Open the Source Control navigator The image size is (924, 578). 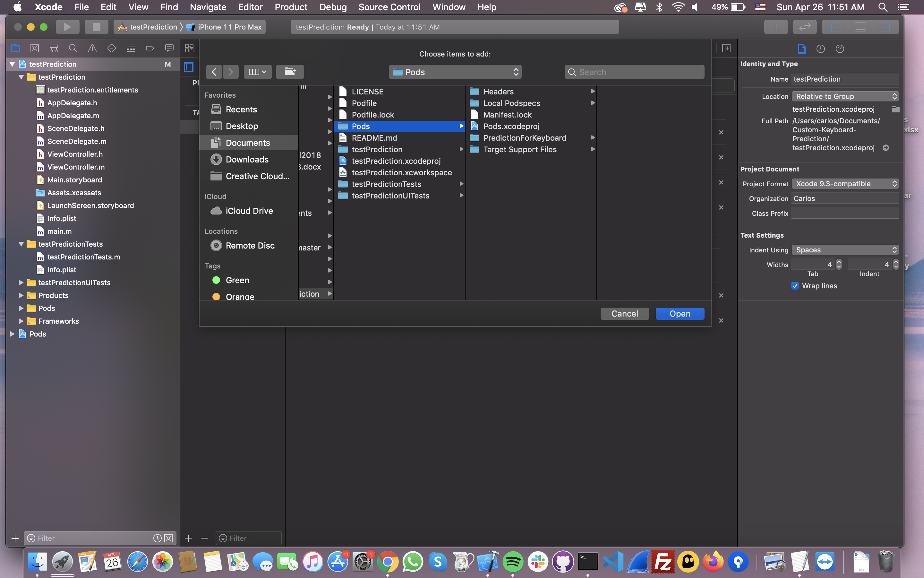coord(34,48)
